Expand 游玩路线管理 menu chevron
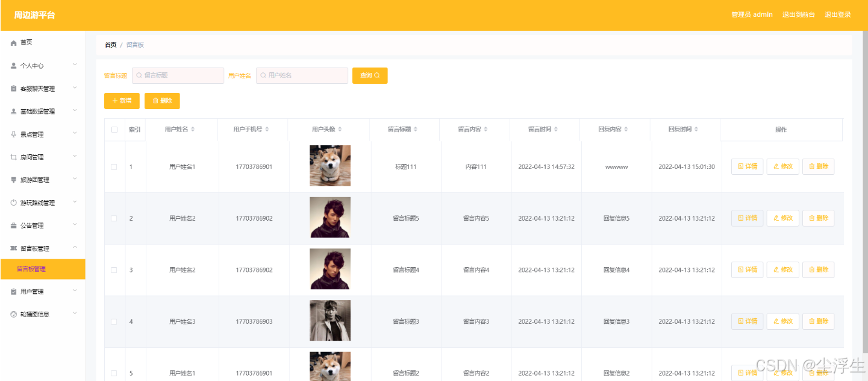Image resolution: width=868 pixels, height=381 pixels. tap(75, 202)
